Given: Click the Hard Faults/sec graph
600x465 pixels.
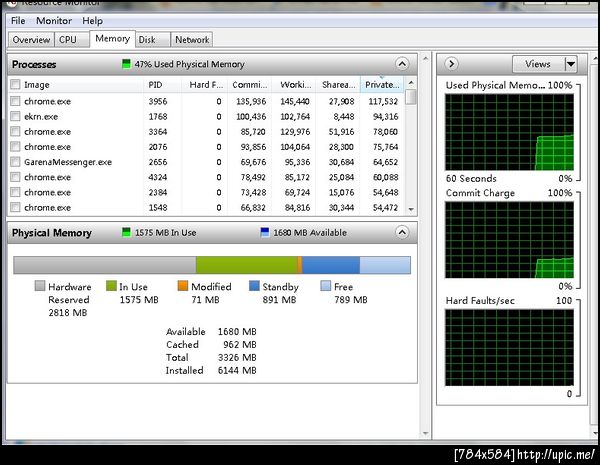Looking at the screenshot, I should tap(509, 348).
